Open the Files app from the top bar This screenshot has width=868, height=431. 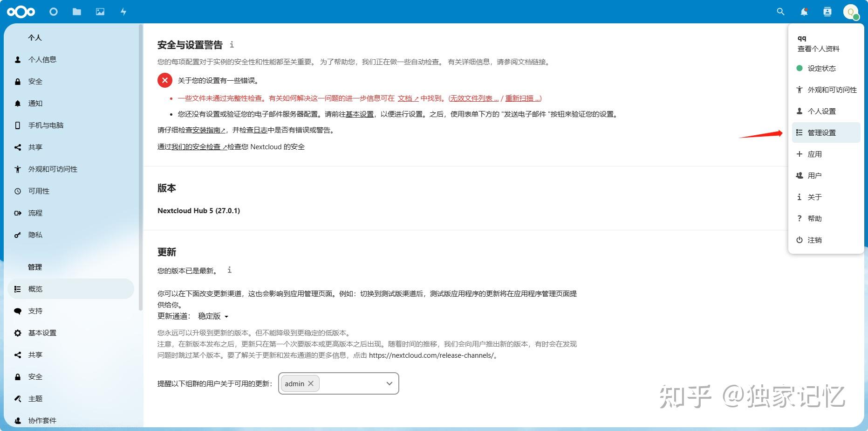[77, 12]
